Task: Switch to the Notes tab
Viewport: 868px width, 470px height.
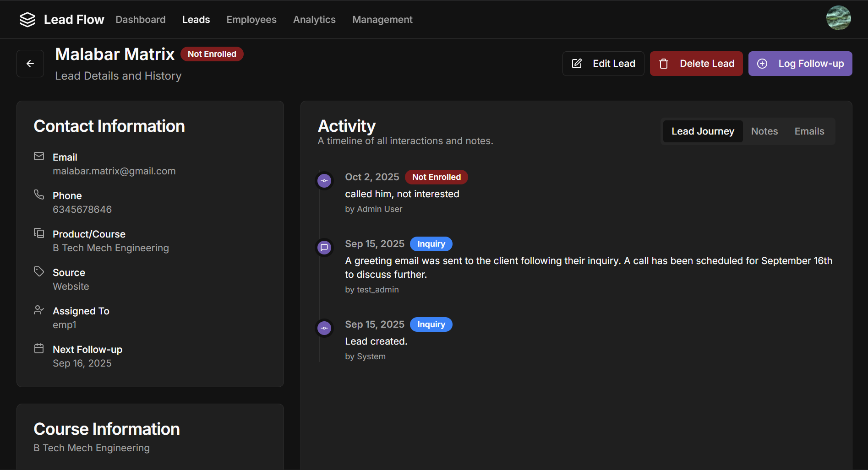Action: (764, 131)
